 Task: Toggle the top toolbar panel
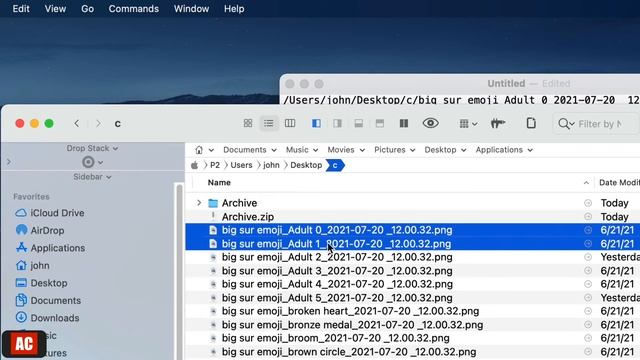380,123
